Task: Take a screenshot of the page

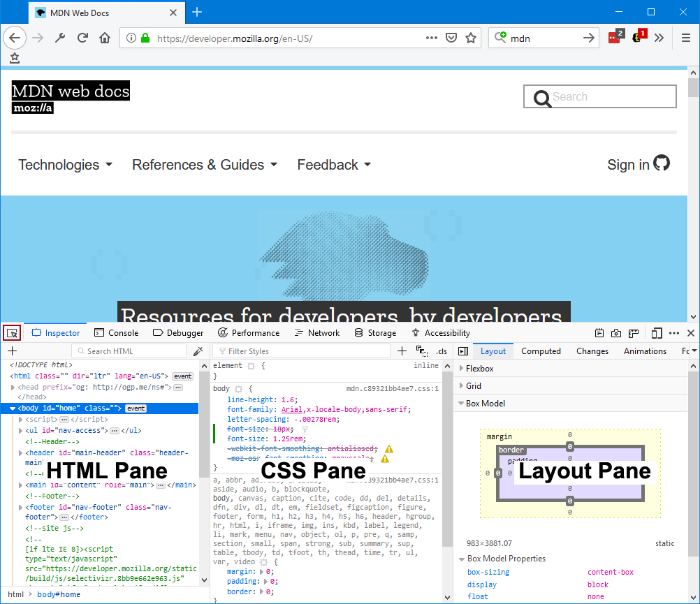Action: click(616, 333)
